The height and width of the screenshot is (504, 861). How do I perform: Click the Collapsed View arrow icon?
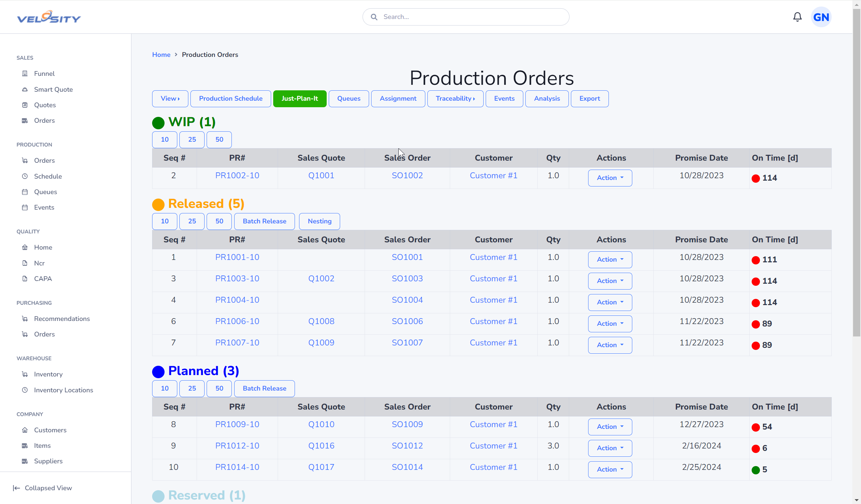point(16,488)
